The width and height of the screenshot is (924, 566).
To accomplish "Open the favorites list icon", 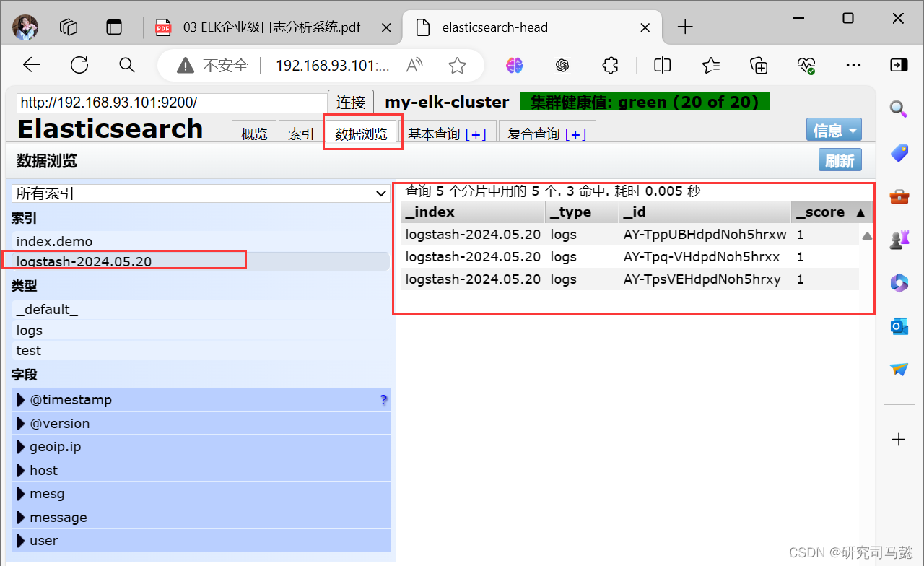I will point(711,66).
